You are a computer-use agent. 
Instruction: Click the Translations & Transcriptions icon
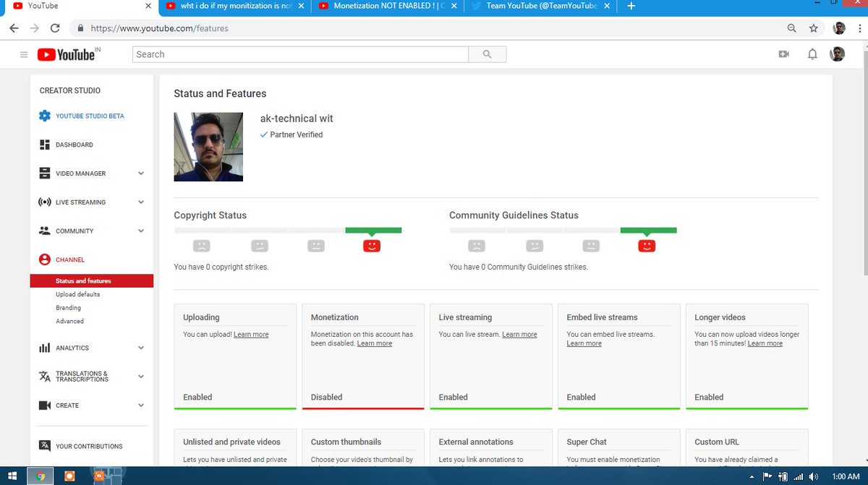(45, 377)
